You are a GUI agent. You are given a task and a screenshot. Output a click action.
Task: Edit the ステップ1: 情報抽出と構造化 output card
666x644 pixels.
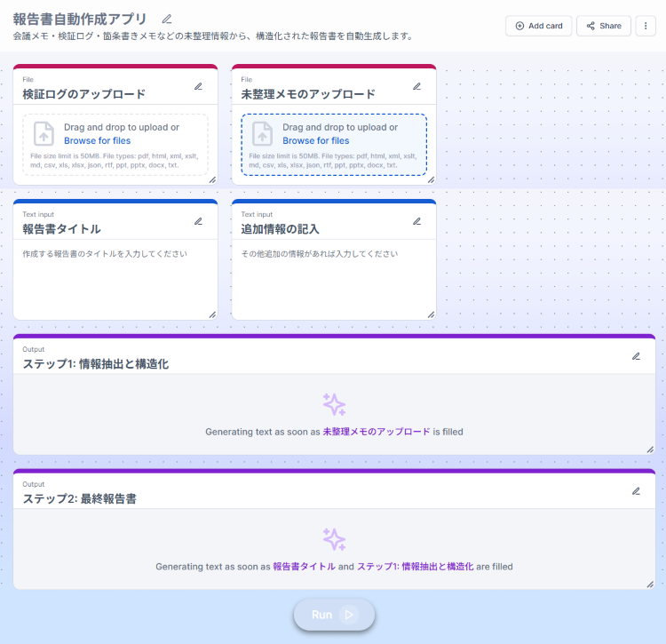(x=636, y=356)
